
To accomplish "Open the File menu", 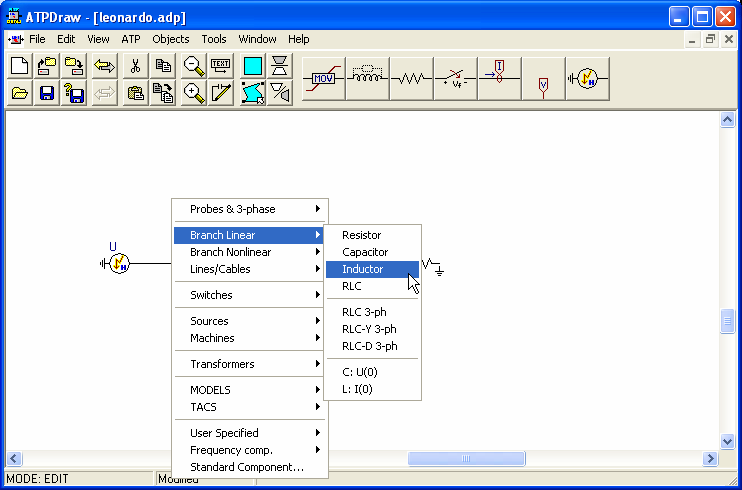I will point(37,39).
